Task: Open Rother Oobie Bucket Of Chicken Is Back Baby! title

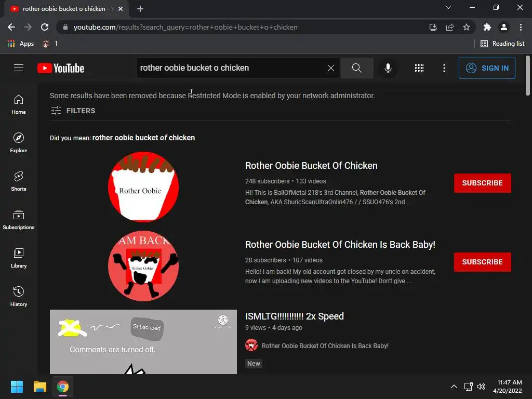Action: point(340,245)
